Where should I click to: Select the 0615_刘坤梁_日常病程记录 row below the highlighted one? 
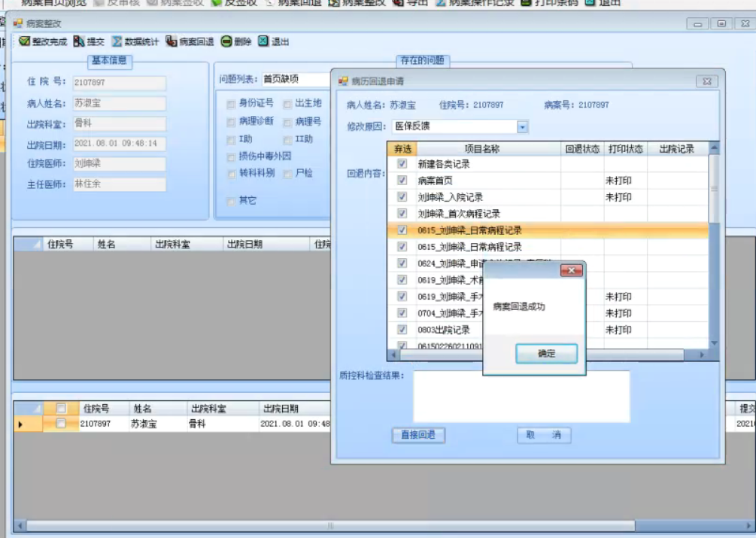pos(548,247)
